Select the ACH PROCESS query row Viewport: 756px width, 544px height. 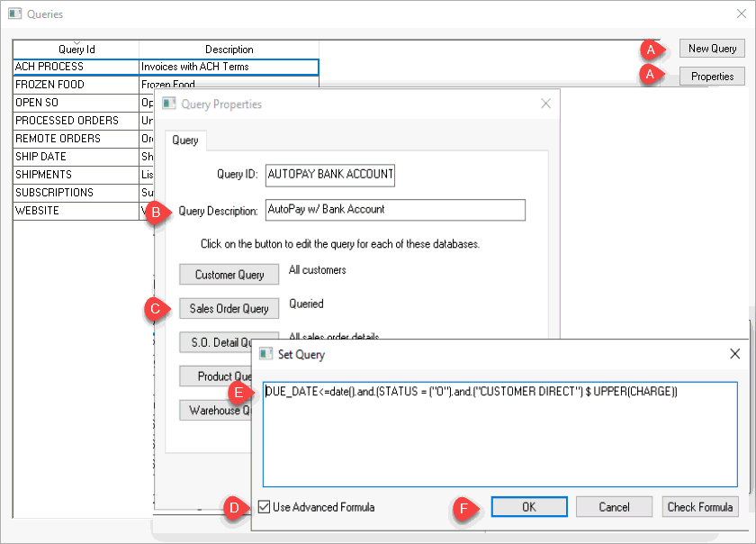[x=76, y=67]
